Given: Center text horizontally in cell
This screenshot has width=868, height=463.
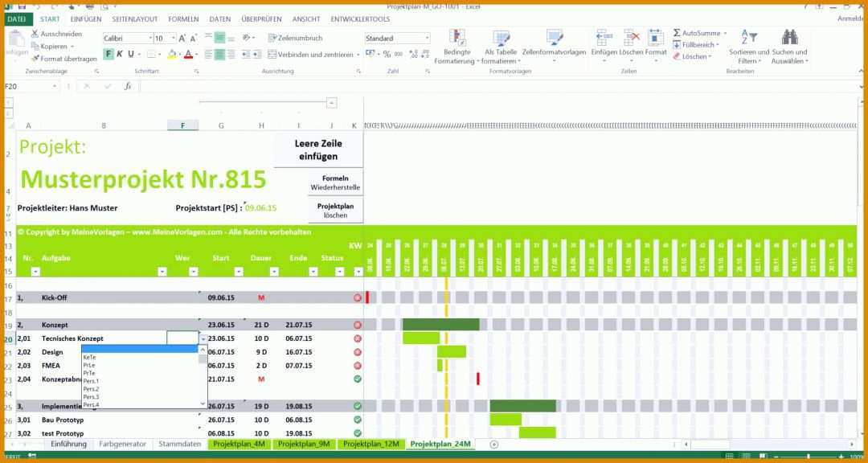Looking at the screenshot, I should 219,55.
